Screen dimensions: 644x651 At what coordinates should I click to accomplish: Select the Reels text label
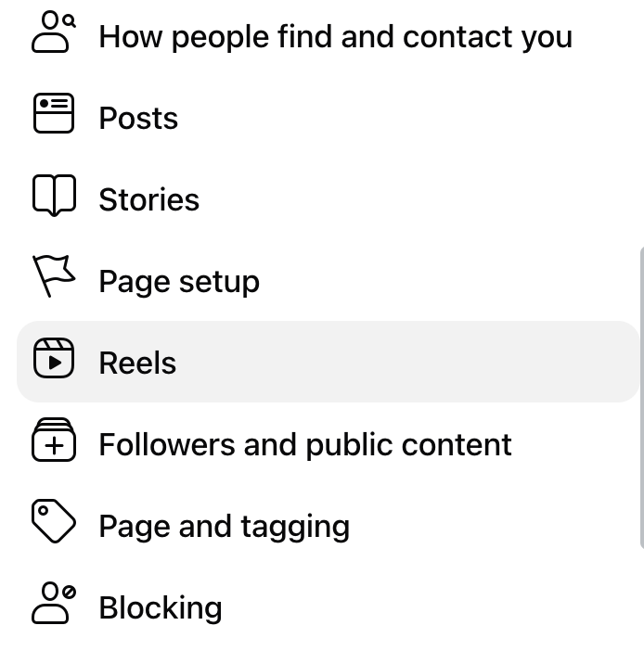[137, 364]
